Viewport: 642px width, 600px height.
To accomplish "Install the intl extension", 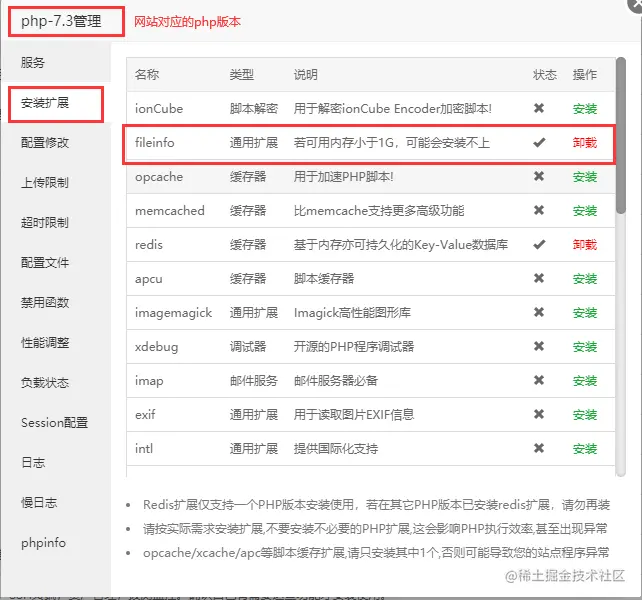I will pos(585,449).
